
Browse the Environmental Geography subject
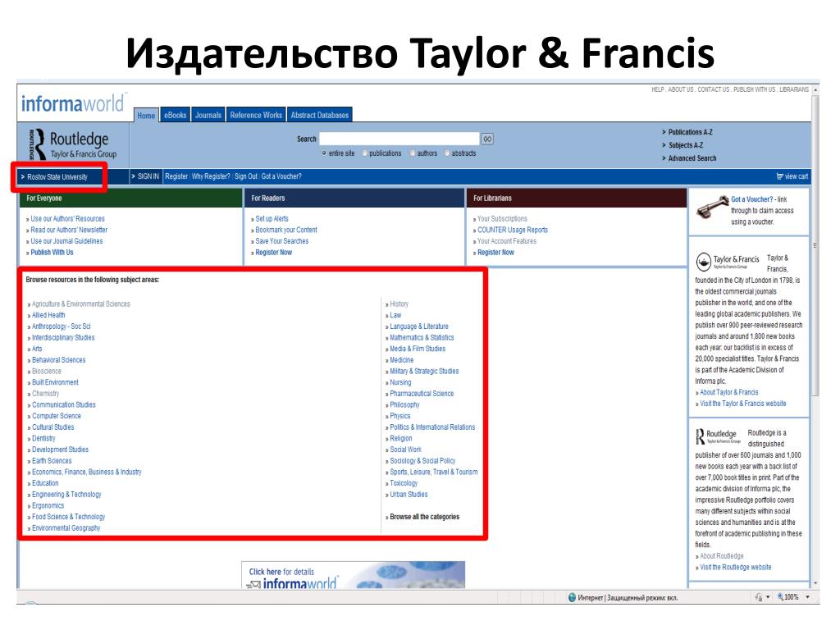(66, 528)
